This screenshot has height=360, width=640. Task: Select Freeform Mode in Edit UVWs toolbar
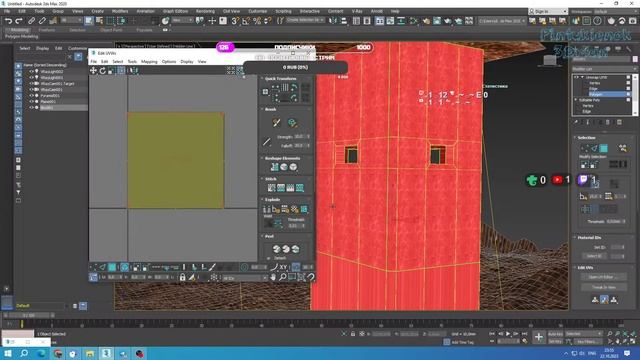(121, 71)
